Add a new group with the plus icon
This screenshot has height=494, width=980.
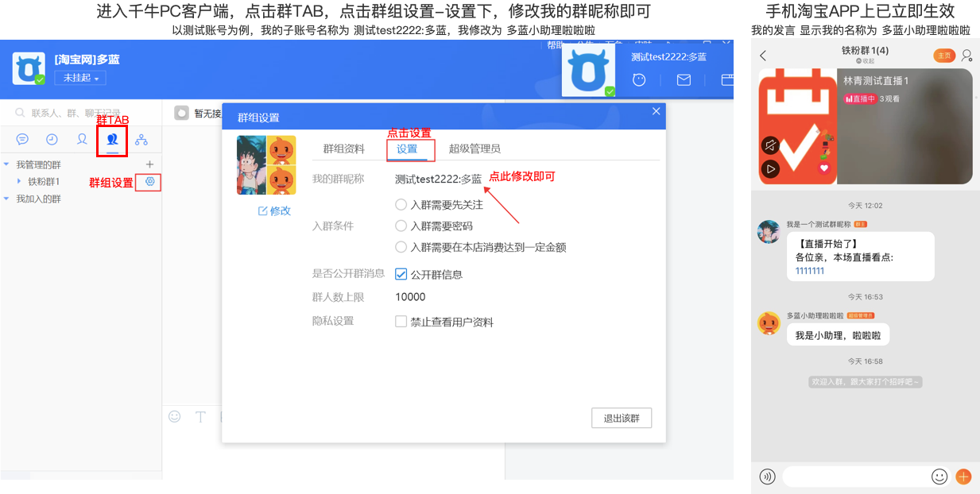(x=149, y=164)
